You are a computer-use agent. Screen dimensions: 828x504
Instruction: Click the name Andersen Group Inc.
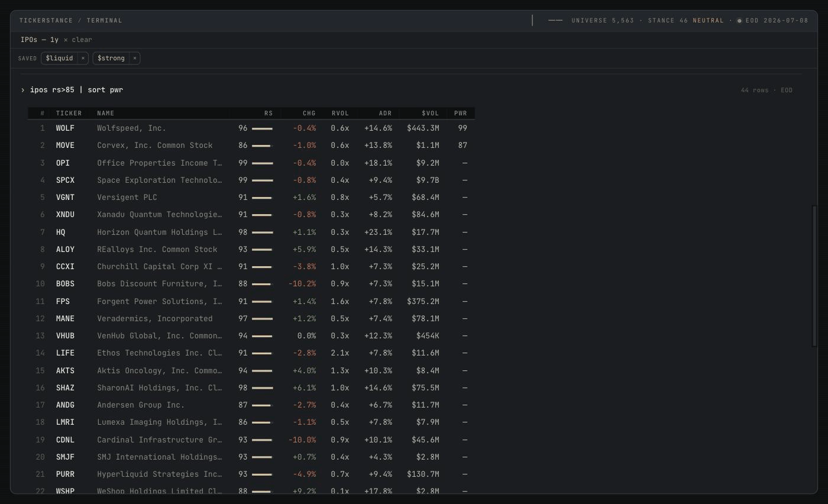(x=141, y=405)
